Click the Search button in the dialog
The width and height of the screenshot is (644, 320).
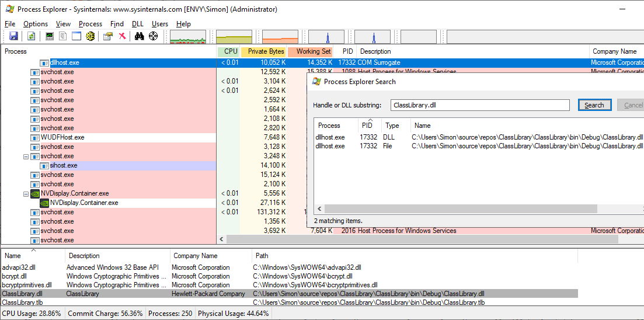pyautogui.click(x=594, y=105)
